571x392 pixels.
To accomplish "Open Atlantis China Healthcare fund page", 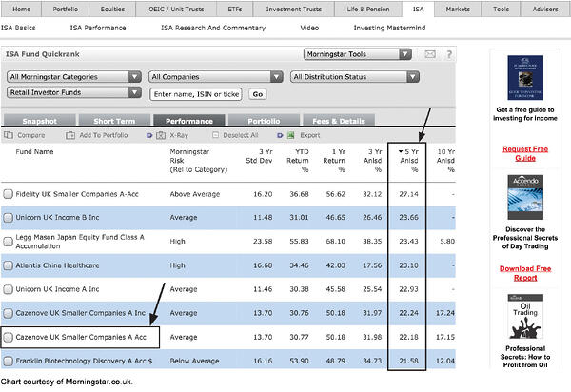I will (x=57, y=265).
